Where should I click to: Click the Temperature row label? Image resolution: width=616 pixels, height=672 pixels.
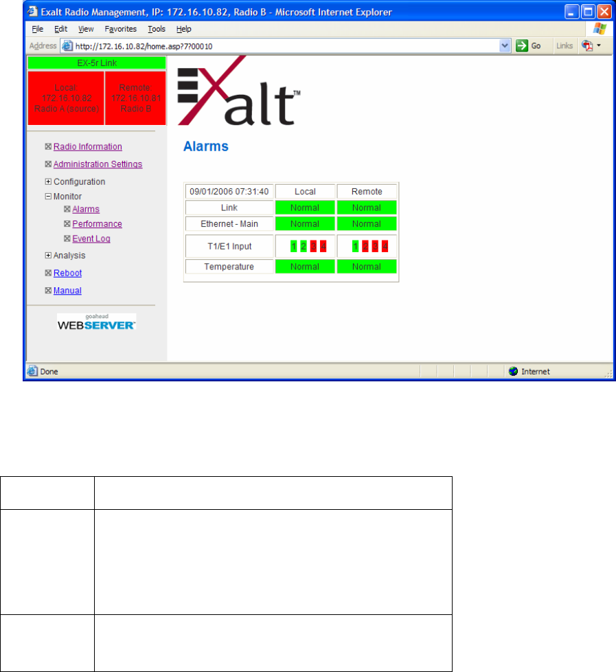tap(229, 267)
